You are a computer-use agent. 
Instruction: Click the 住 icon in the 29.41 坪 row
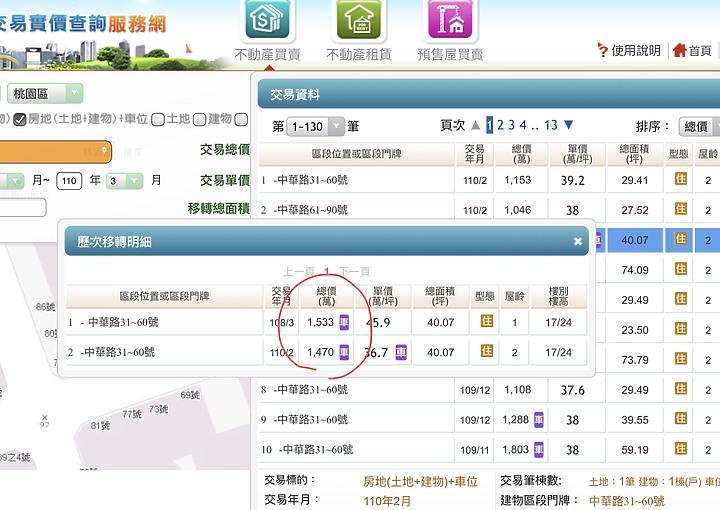tap(681, 179)
